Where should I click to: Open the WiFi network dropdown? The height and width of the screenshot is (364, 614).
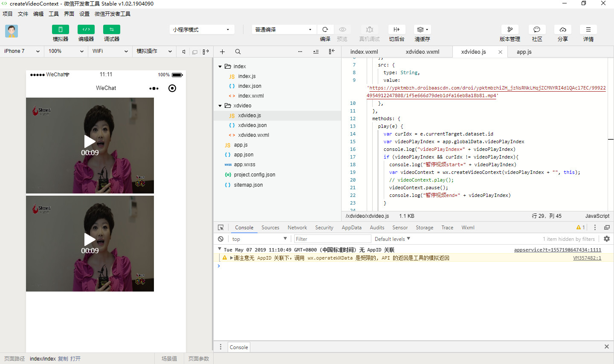110,51
